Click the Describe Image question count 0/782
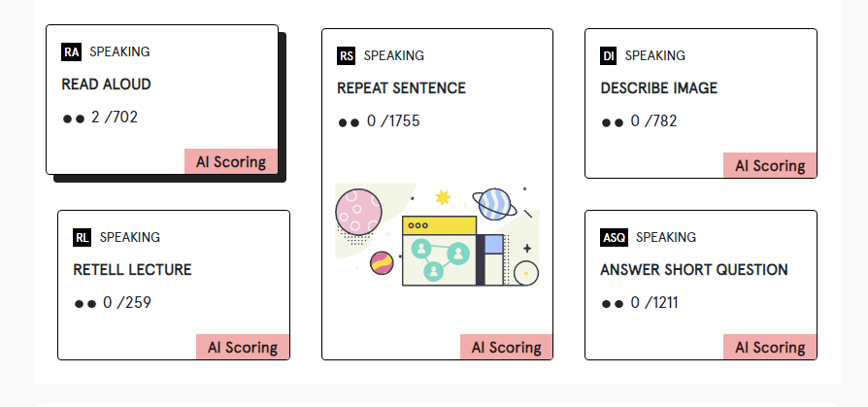Screen dimensions: 868x407 [653, 121]
